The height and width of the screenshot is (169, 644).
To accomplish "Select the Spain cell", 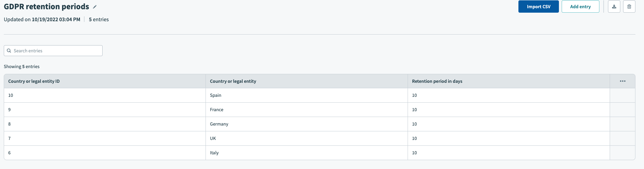I will [x=215, y=95].
